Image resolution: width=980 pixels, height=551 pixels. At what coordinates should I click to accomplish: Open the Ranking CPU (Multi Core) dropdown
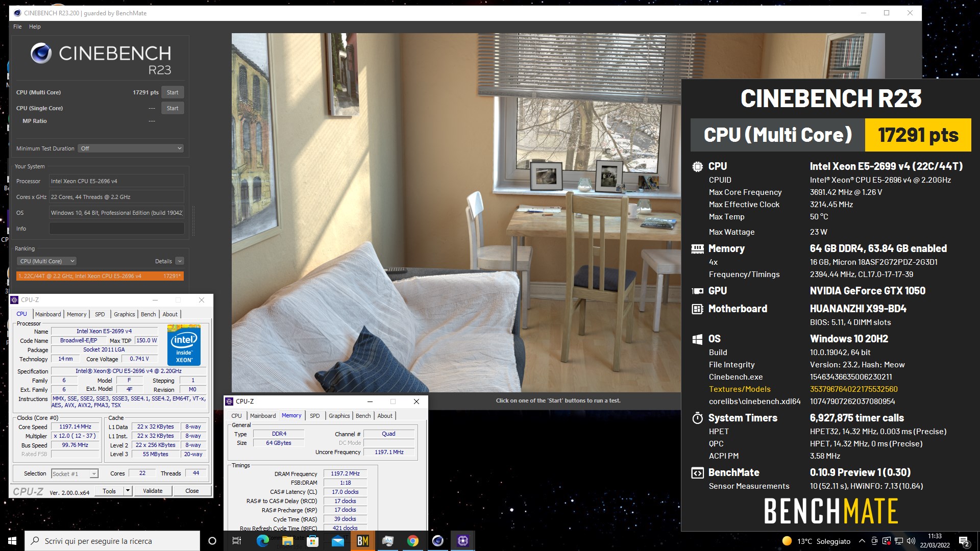tap(46, 261)
